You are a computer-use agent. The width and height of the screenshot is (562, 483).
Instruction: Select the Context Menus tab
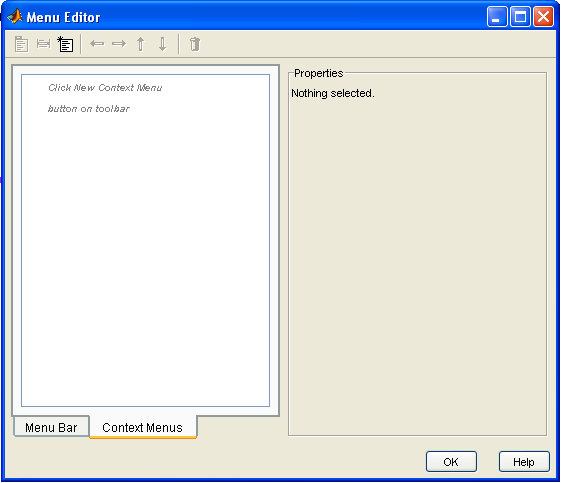[x=143, y=427]
